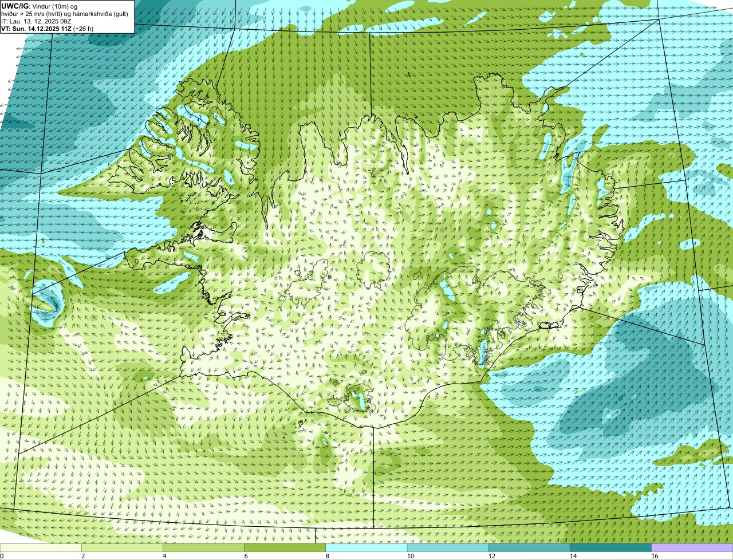733x560 pixels.
Task: Click the legend scale label '16'
Action: 655,556
